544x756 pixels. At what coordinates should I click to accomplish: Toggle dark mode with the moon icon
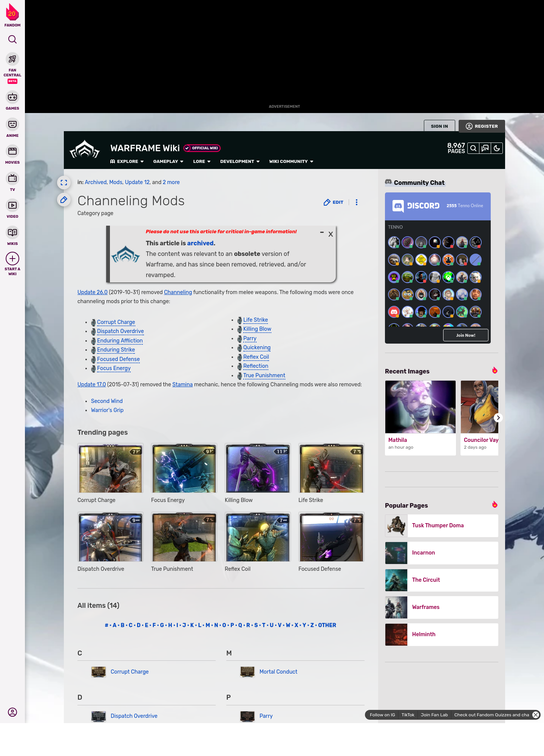point(497,148)
